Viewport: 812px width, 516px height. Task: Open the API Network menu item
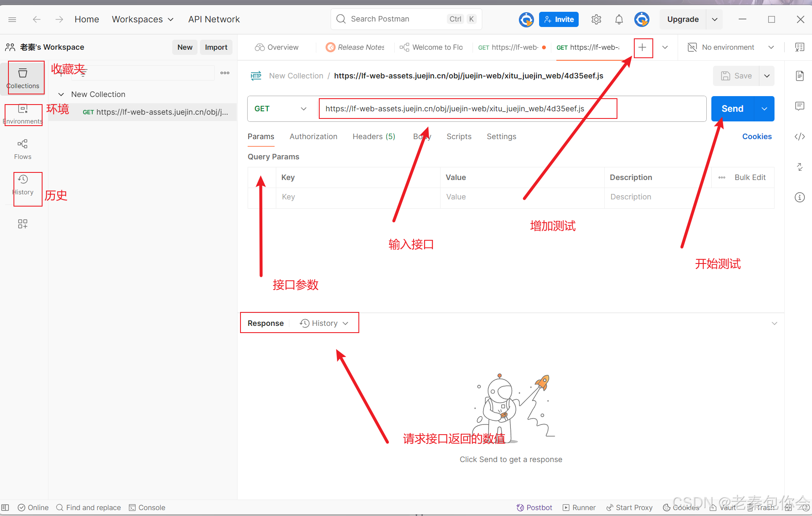pos(214,19)
